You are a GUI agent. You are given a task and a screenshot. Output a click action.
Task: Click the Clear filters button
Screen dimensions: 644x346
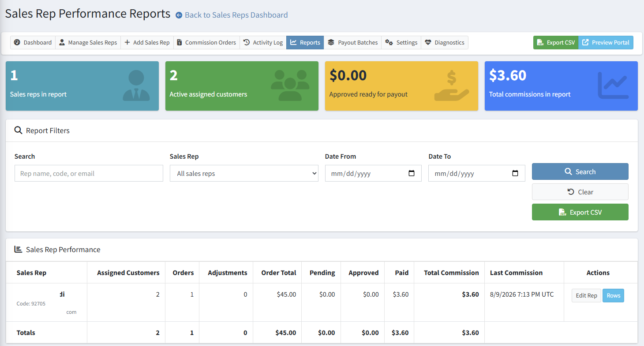point(580,192)
